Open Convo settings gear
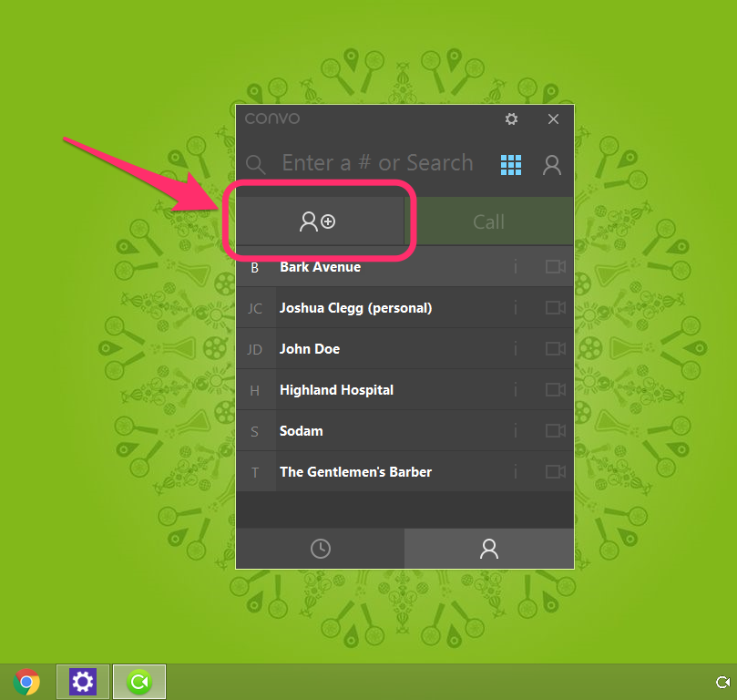The height and width of the screenshot is (700, 737). [x=512, y=119]
